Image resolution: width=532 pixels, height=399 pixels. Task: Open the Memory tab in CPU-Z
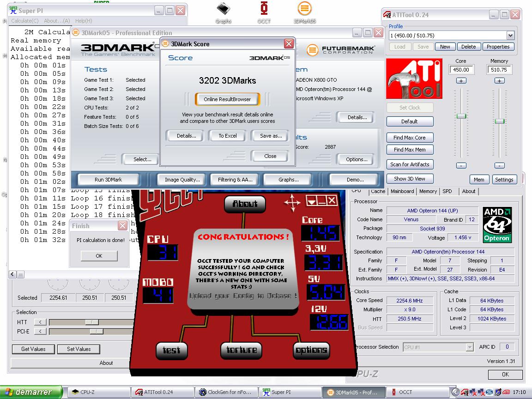coord(428,191)
